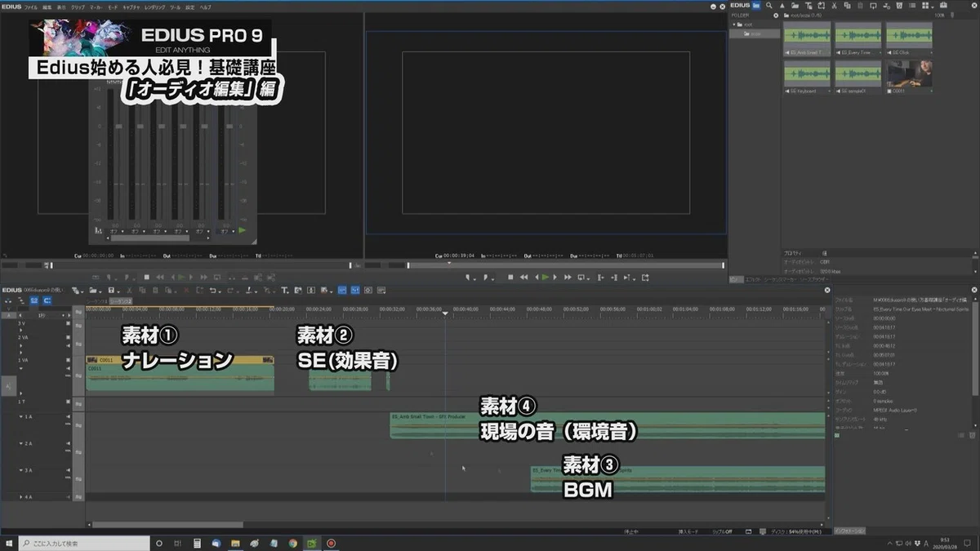Open the クリップ menu
This screenshot has height=551, width=980.
[x=78, y=6]
